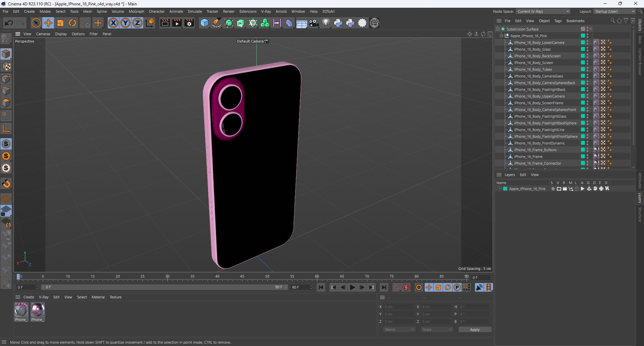
Task: Activate the Scale tool icon
Action: click(60, 23)
